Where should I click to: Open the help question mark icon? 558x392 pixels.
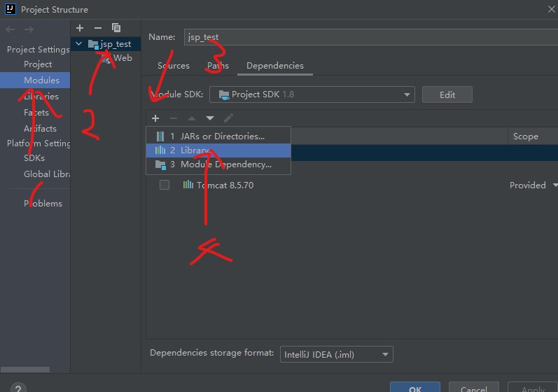coord(18,387)
